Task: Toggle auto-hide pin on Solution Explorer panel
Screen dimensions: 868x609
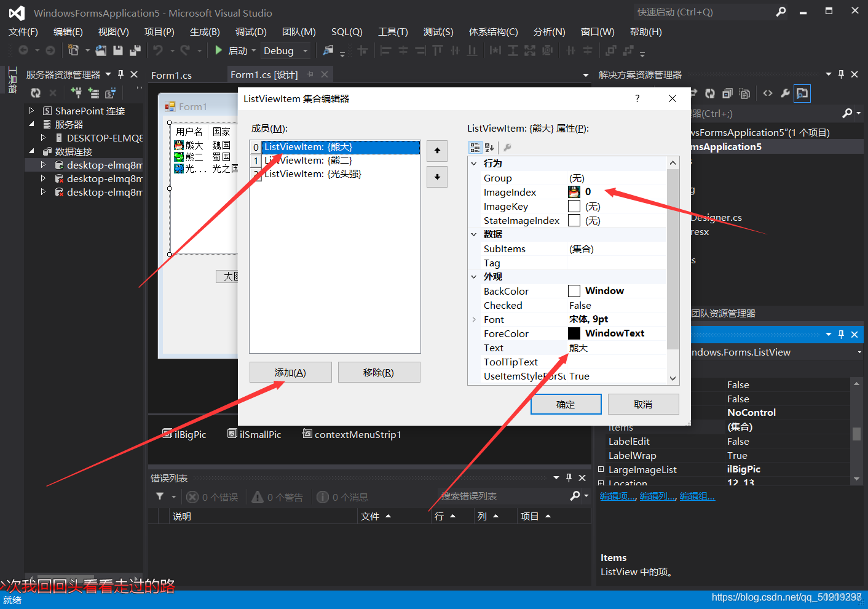Action: click(x=841, y=74)
